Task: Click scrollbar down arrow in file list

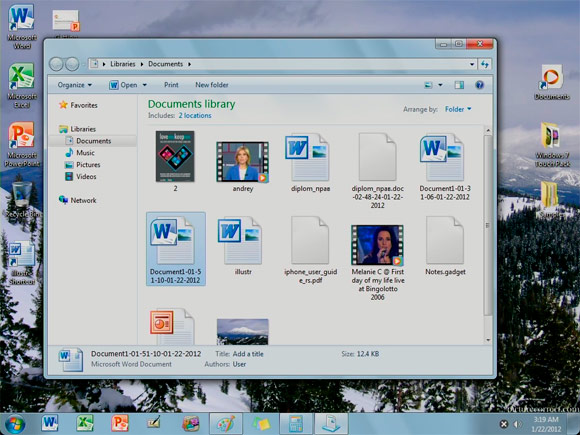Action: 488,340
